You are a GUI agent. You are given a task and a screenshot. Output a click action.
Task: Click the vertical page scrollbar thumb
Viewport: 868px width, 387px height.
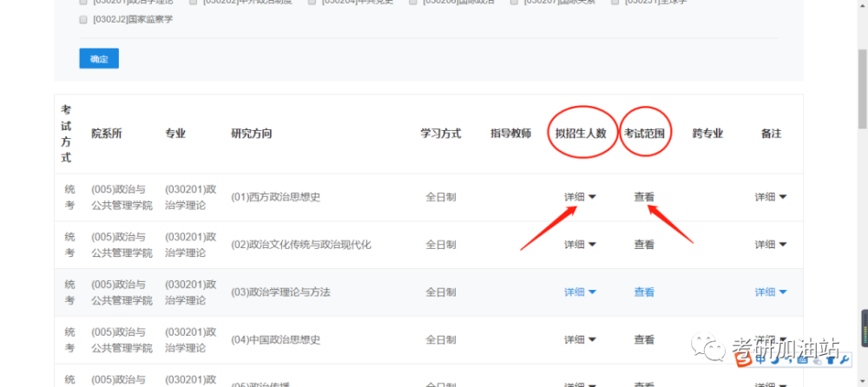pyautogui.click(x=863, y=89)
